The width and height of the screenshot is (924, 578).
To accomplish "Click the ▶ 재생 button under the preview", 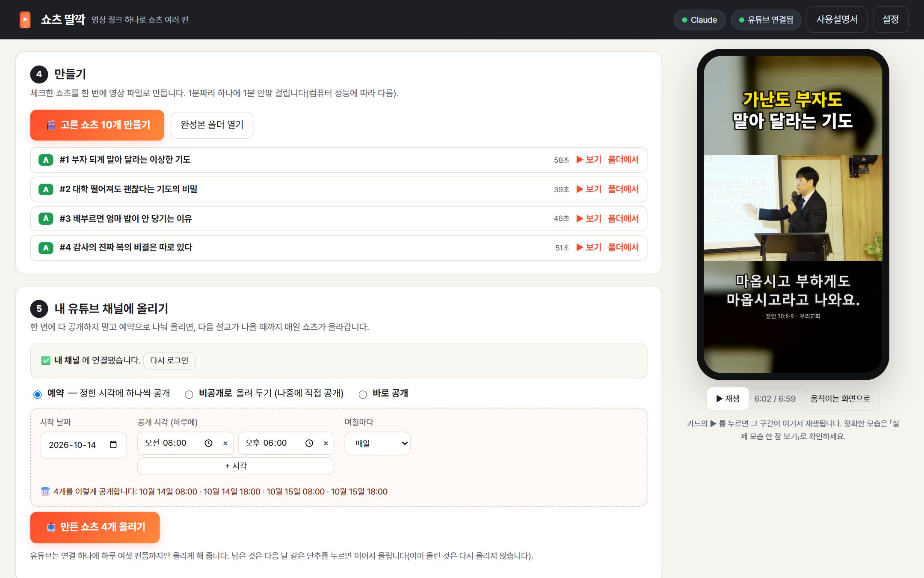I will point(728,399).
